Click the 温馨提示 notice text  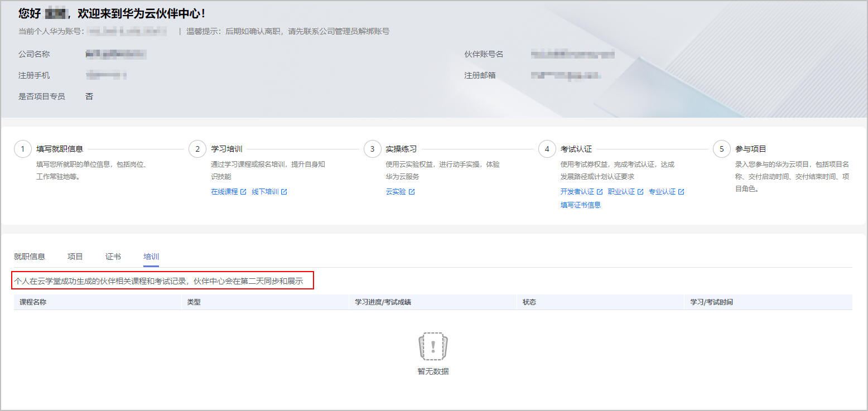click(x=288, y=31)
